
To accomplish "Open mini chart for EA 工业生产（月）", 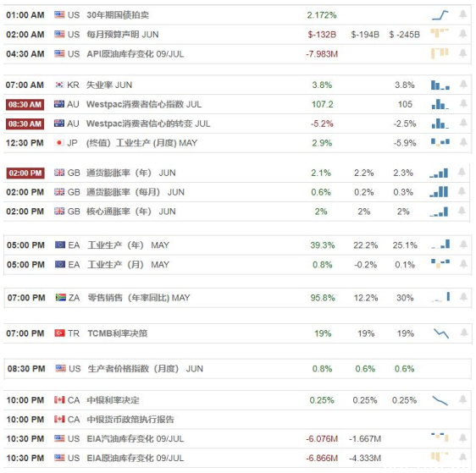I will (x=440, y=264).
